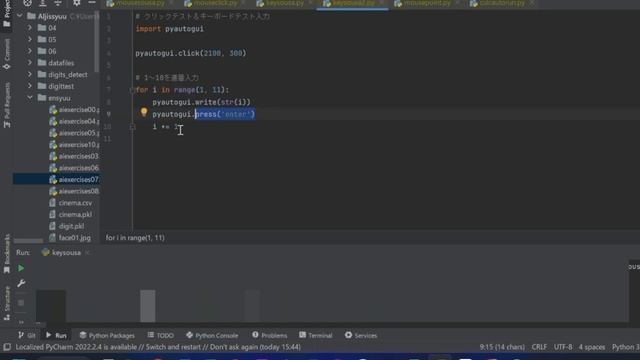
Task: Click the Python 3 interpreter widget
Action: 625,347
